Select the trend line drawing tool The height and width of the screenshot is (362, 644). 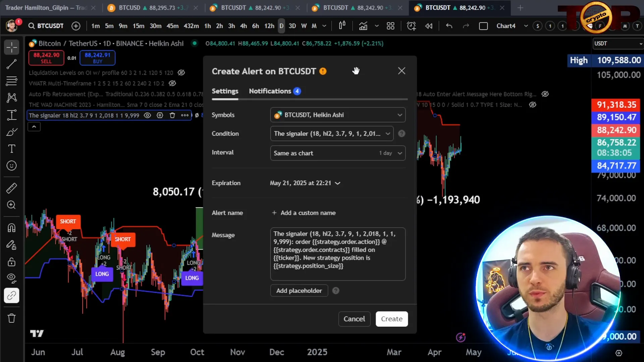[11, 64]
